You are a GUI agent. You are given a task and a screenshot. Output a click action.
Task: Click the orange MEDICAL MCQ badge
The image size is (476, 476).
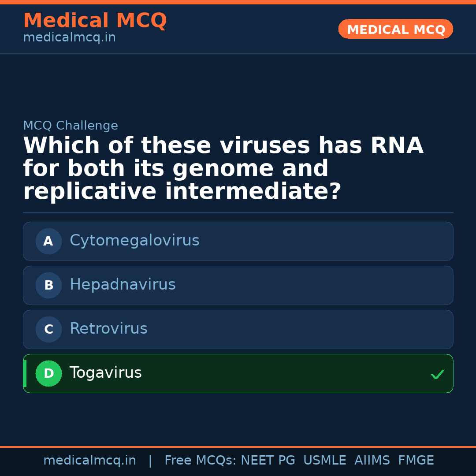pos(395,29)
